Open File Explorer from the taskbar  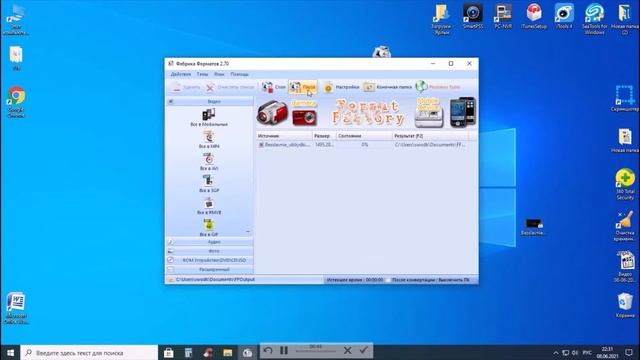coord(227,352)
